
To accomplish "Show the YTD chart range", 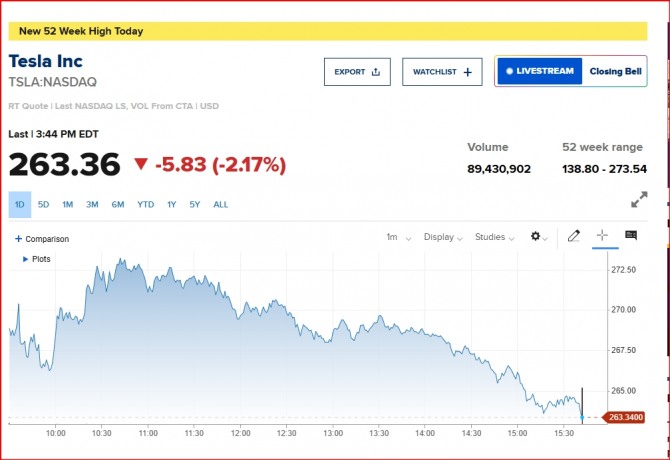I will tap(145, 204).
